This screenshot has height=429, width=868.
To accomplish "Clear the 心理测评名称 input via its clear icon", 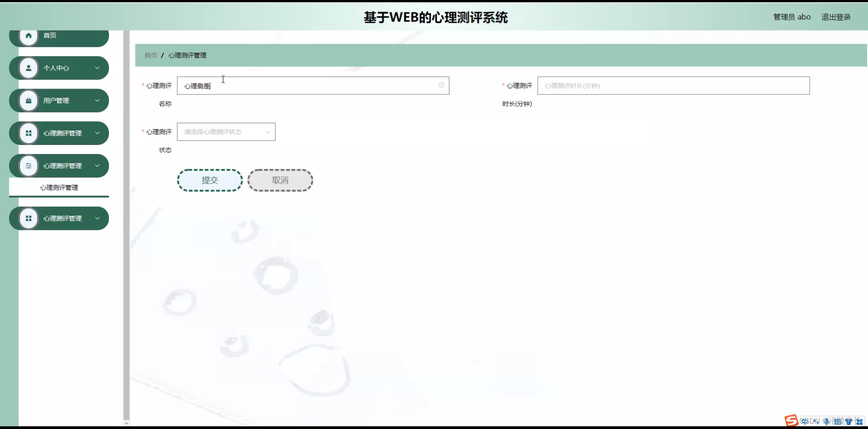I will tap(441, 85).
